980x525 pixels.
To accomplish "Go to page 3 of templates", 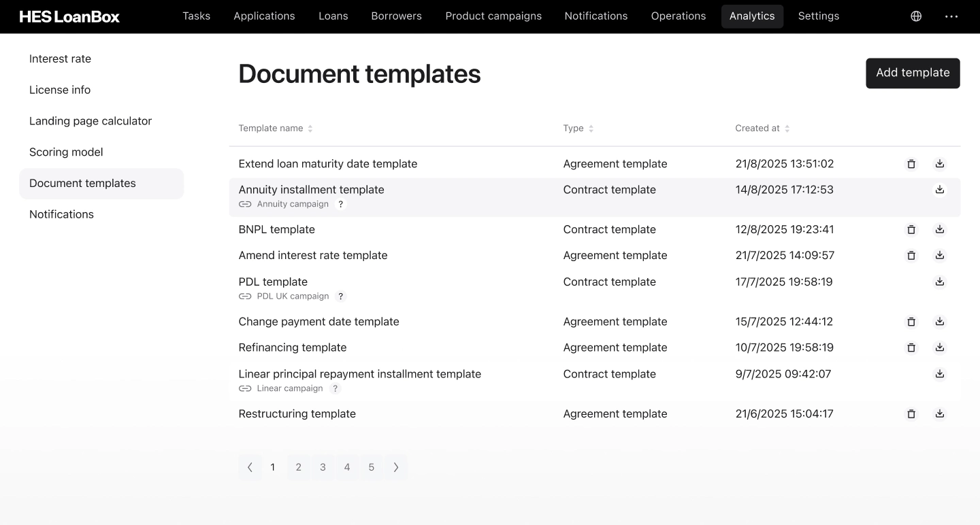I will click(x=323, y=467).
